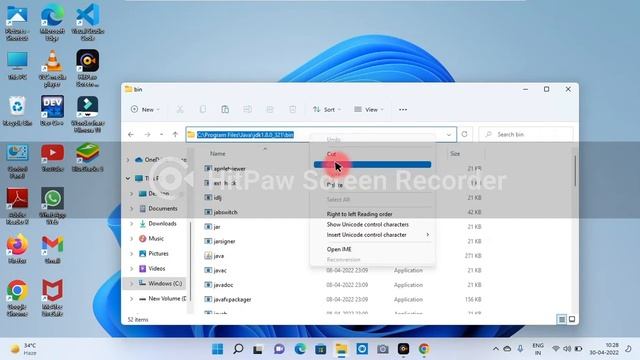Choose the highlighted Copy context menu entry
Screen dimensions: 640x360
(372, 164)
